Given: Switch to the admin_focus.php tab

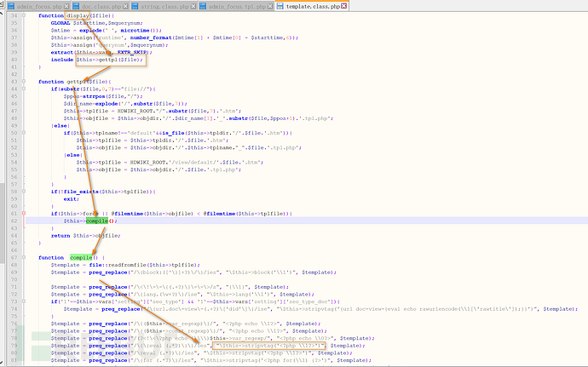Looking at the screenshot, I should tap(39, 6).
